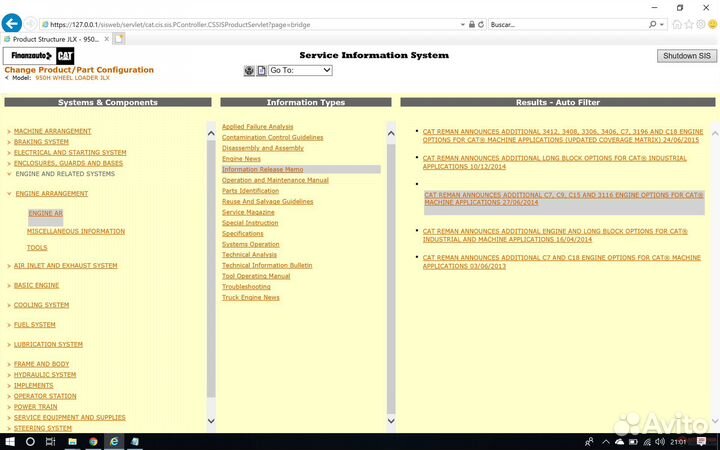Open the Troubleshooting information type
This screenshot has width=720, height=450.
(246, 287)
